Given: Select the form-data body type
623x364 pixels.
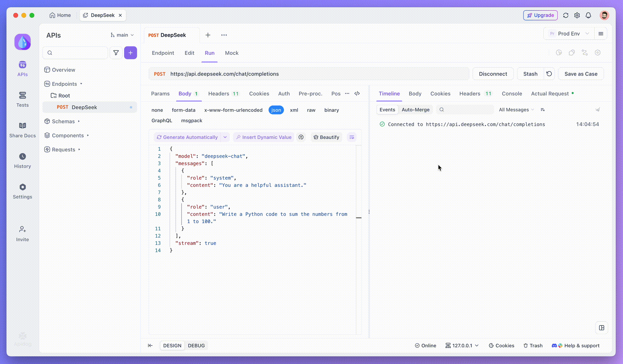Looking at the screenshot, I should tap(183, 110).
